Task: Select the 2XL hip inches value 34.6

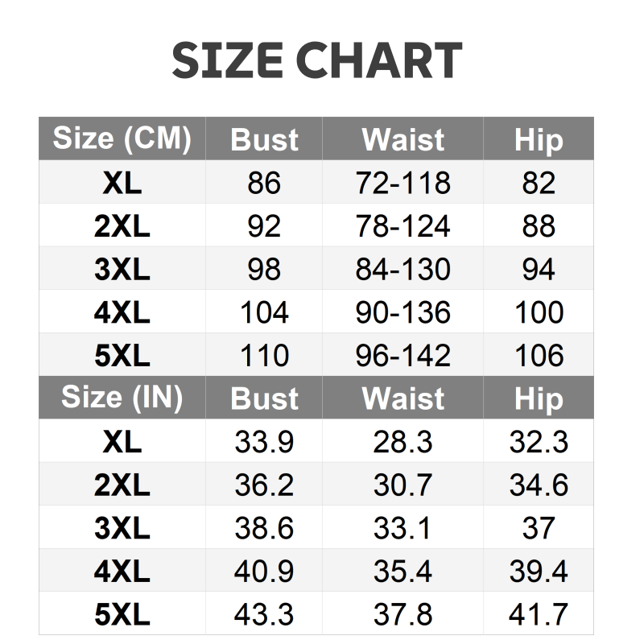Action: click(539, 485)
